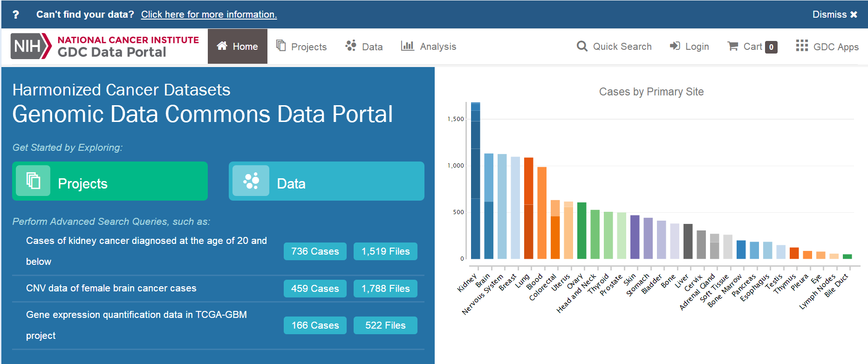This screenshot has height=364, width=868.
Task: Click the question mark help icon
Action: point(16,14)
